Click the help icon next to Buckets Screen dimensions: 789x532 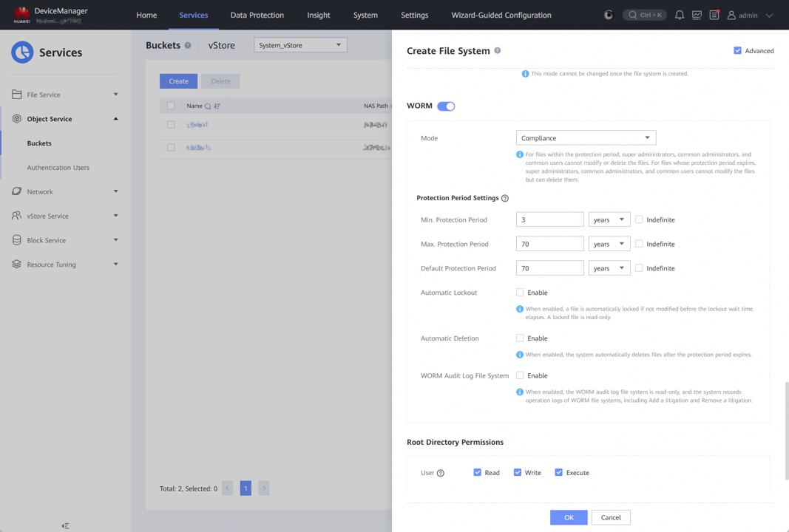(188, 46)
